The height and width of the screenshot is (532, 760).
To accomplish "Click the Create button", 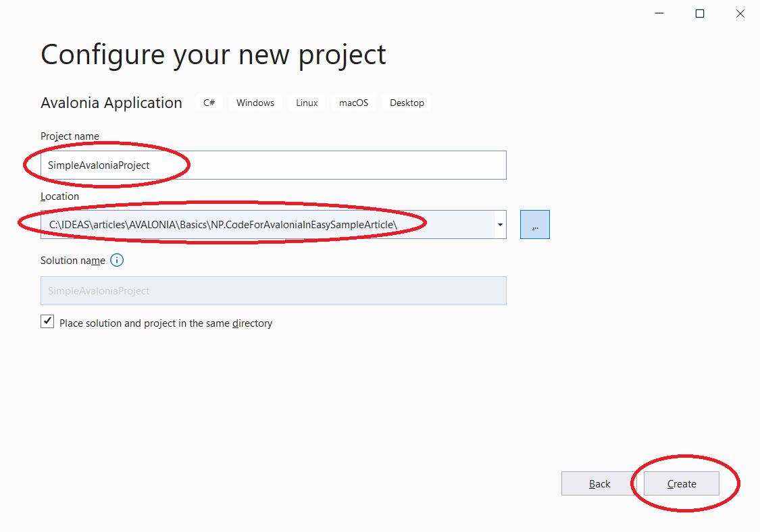I will (681, 483).
